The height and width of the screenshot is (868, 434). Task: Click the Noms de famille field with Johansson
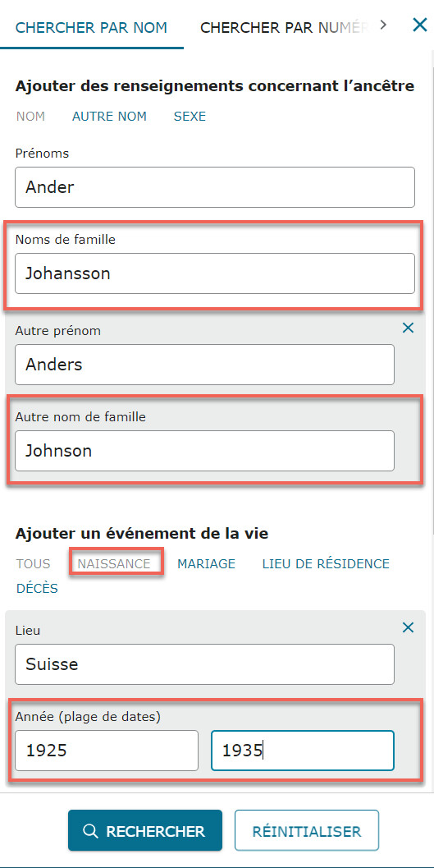click(215, 273)
